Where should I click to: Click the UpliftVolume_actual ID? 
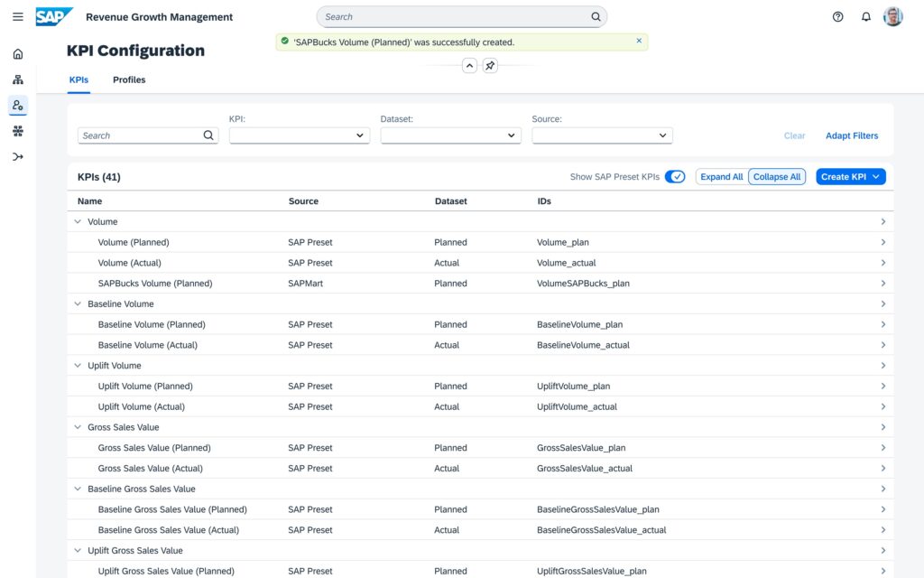pos(577,406)
